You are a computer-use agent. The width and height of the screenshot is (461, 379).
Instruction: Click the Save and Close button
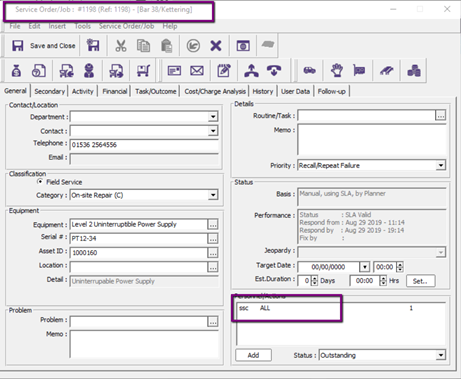(44, 46)
